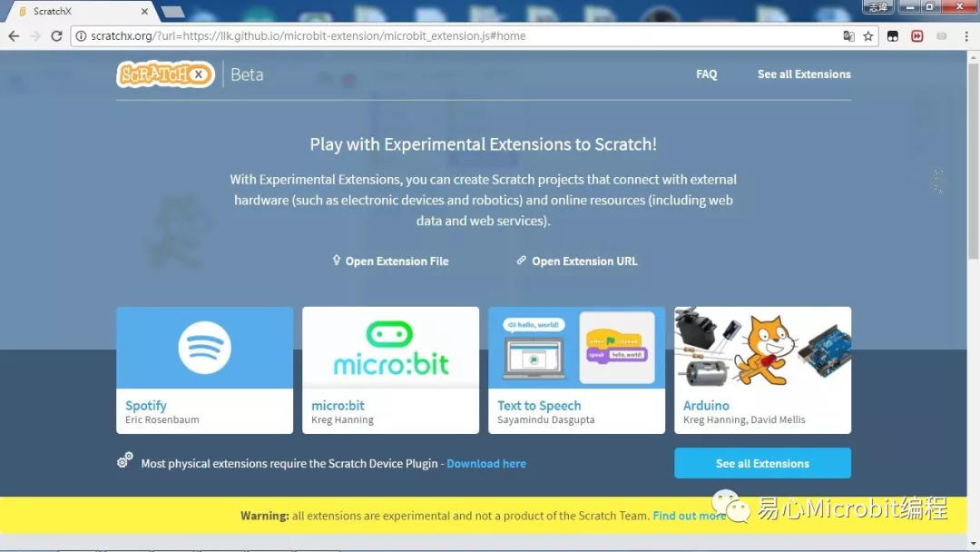Viewport: 980px width, 552px height.
Task: Click the author name Eric Rosenbaum
Action: (x=162, y=420)
